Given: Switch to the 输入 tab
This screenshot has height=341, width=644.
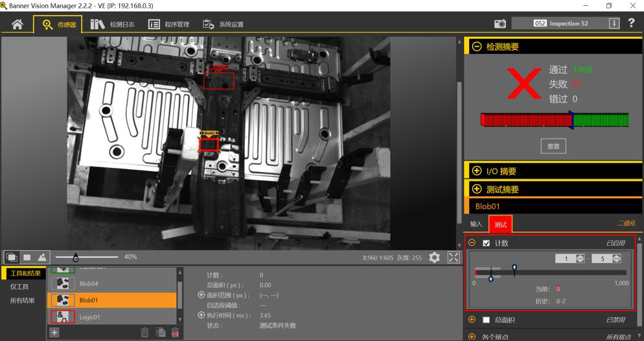Looking at the screenshot, I should pos(476,224).
